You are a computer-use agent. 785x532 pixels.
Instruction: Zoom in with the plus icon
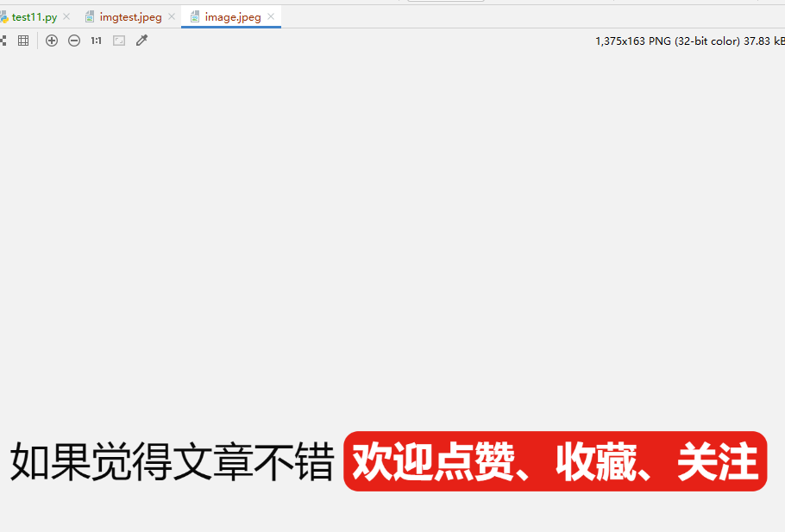click(x=52, y=41)
